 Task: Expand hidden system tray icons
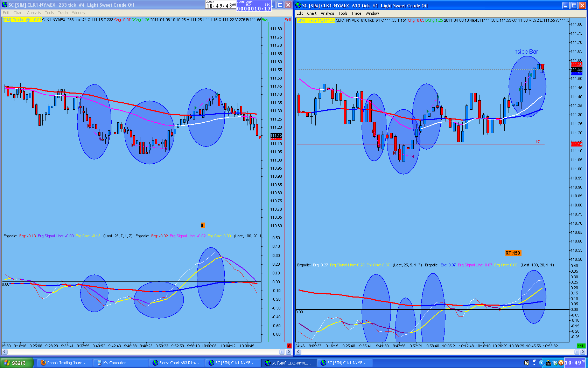(541, 363)
